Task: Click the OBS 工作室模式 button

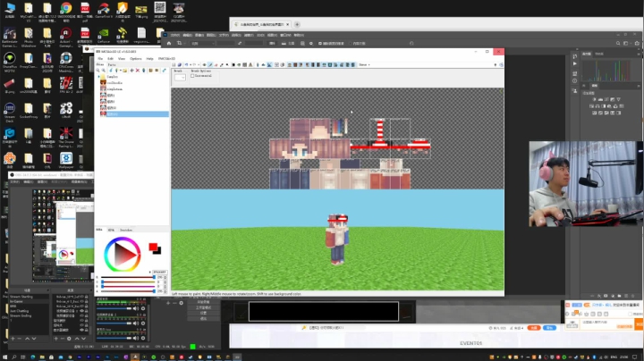Action: point(203,307)
